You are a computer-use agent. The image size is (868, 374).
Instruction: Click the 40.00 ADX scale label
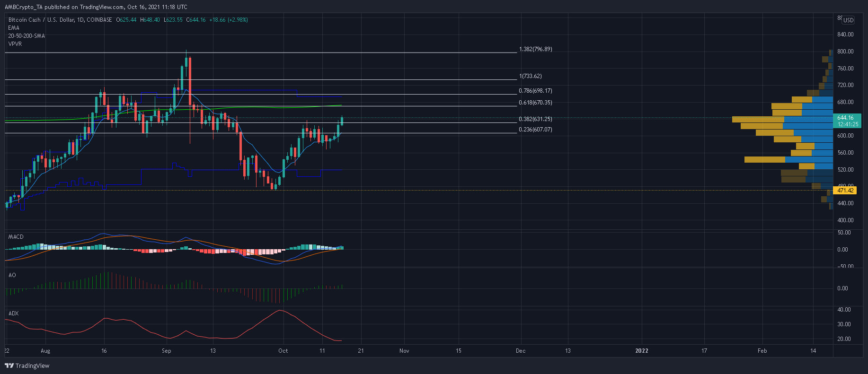pos(844,310)
